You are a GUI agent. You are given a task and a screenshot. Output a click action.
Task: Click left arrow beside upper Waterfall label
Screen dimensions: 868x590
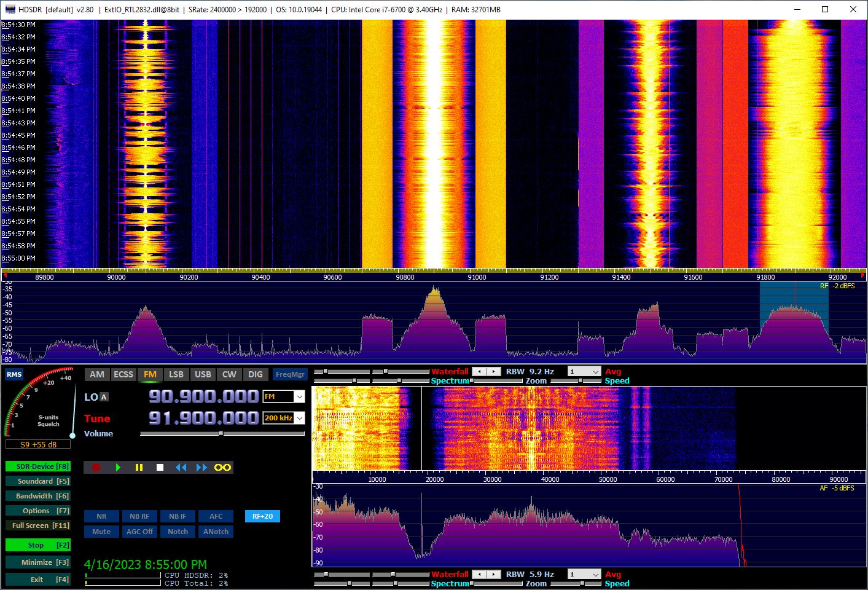pos(480,372)
